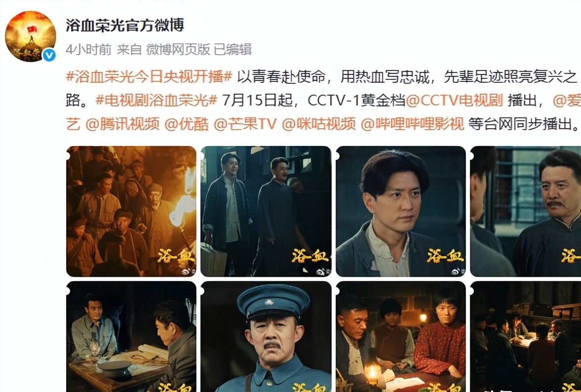This screenshot has height=392, width=581.
Task: Visit @CCTV电视剧 mention
Action: click(455, 100)
